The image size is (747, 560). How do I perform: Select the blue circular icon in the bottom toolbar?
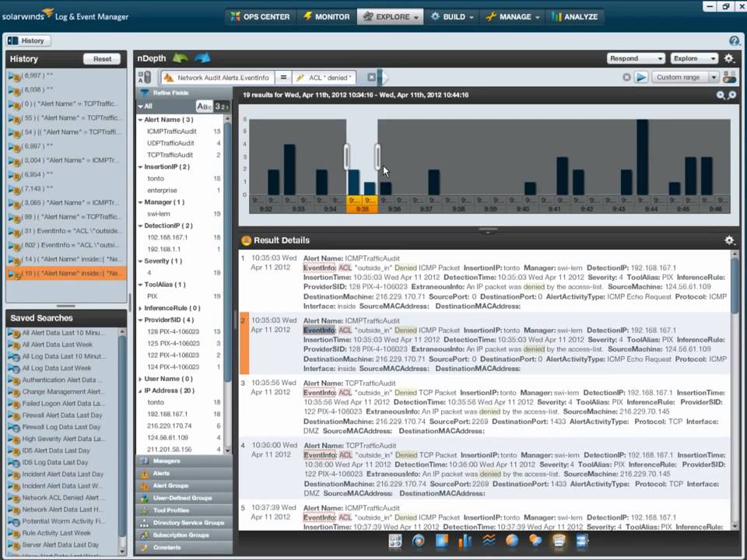point(419,541)
